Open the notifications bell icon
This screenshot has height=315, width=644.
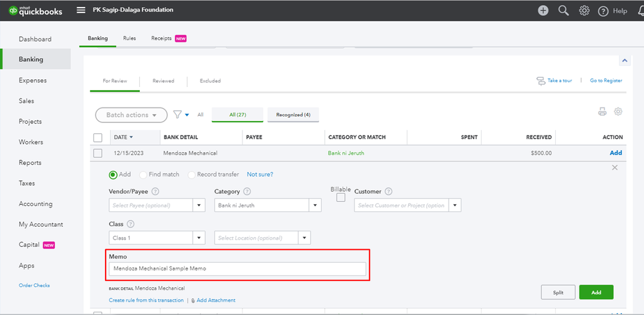(x=640, y=11)
